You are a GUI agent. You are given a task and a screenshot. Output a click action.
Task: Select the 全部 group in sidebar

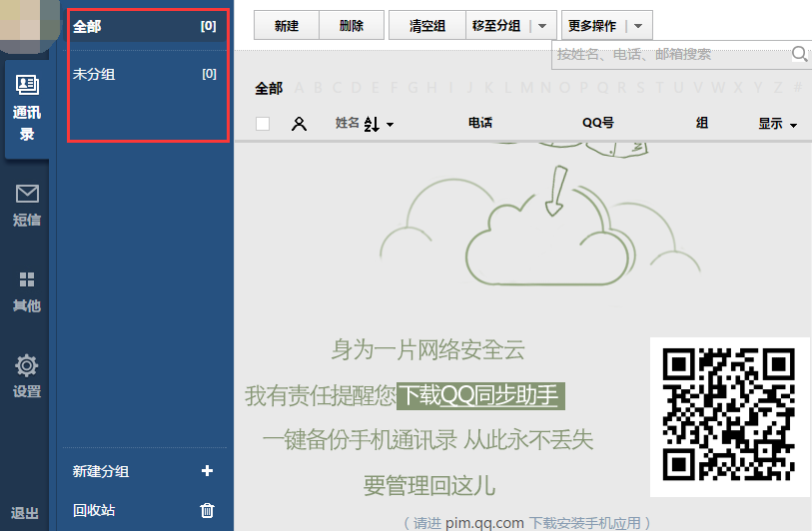coord(88,26)
